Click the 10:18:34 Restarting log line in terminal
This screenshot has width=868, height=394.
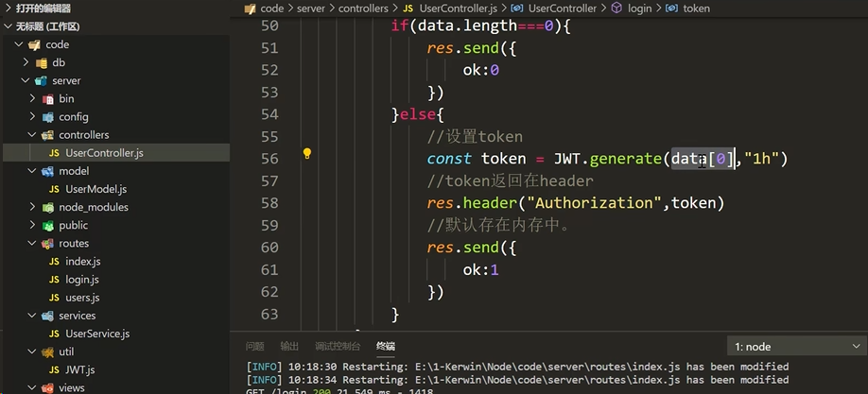pyautogui.click(x=517, y=380)
